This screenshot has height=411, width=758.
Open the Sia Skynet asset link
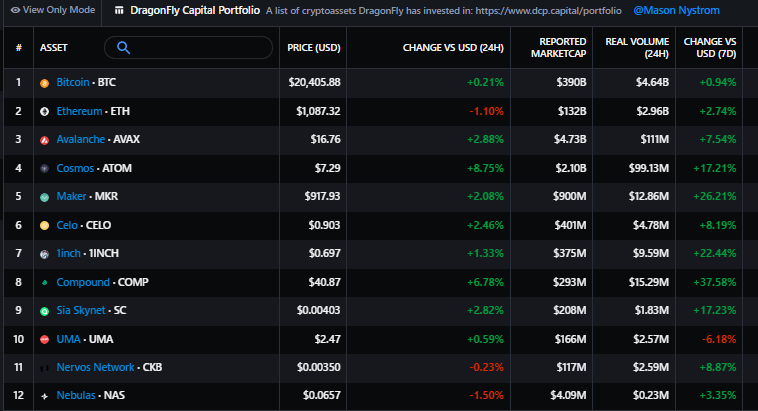pos(81,310)
